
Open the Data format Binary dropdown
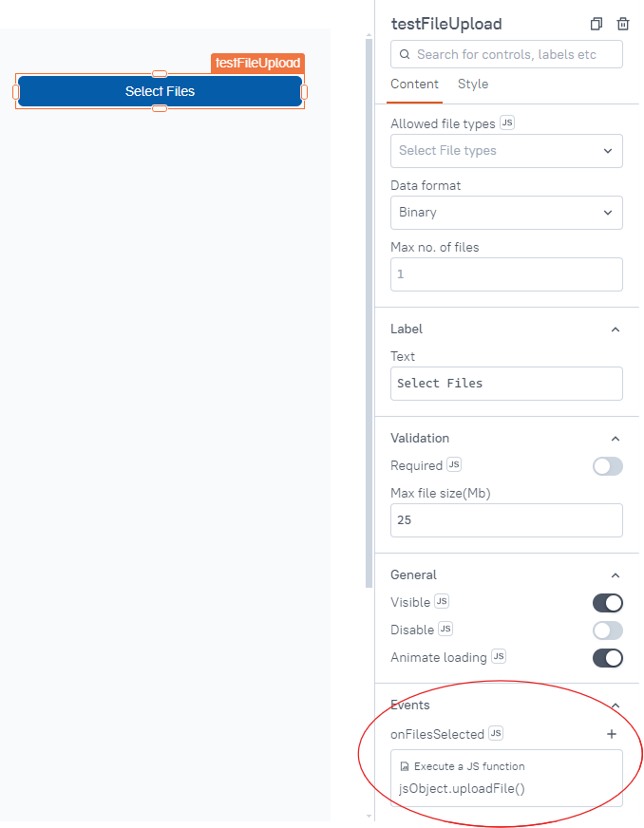(x=506, y=213)
